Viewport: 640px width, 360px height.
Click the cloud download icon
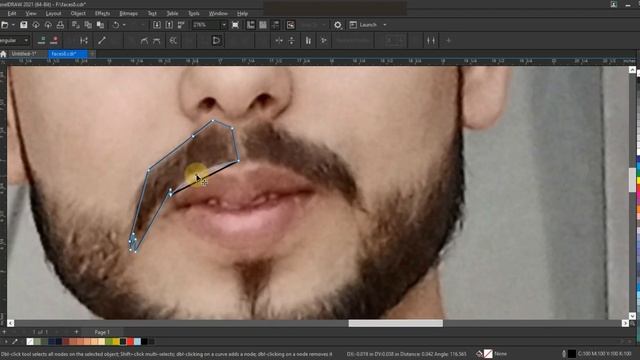tap(36, 25)
